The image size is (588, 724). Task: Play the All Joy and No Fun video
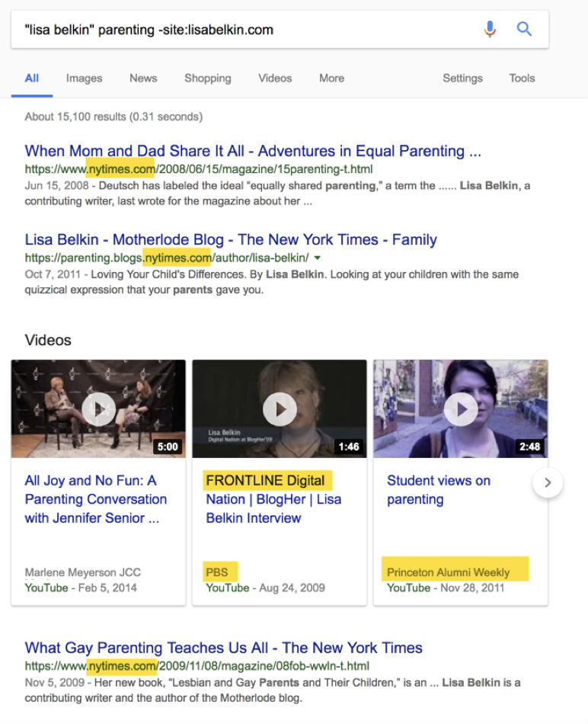tap(98, 409)
